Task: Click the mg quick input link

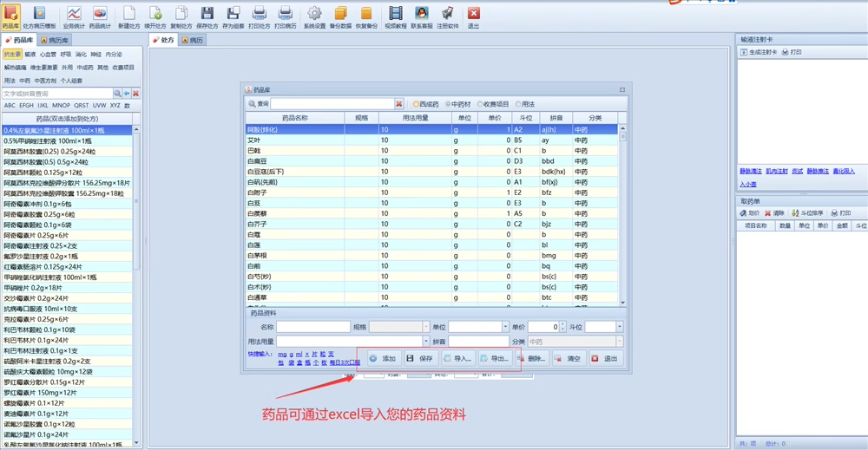Action: 282,354
